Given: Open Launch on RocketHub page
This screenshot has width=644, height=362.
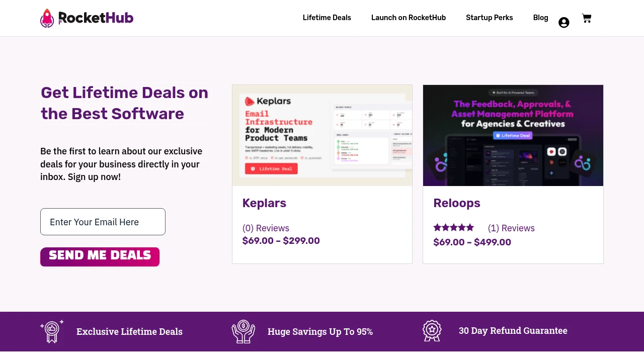Looking at the screenshot, I should tap(409, 18).
